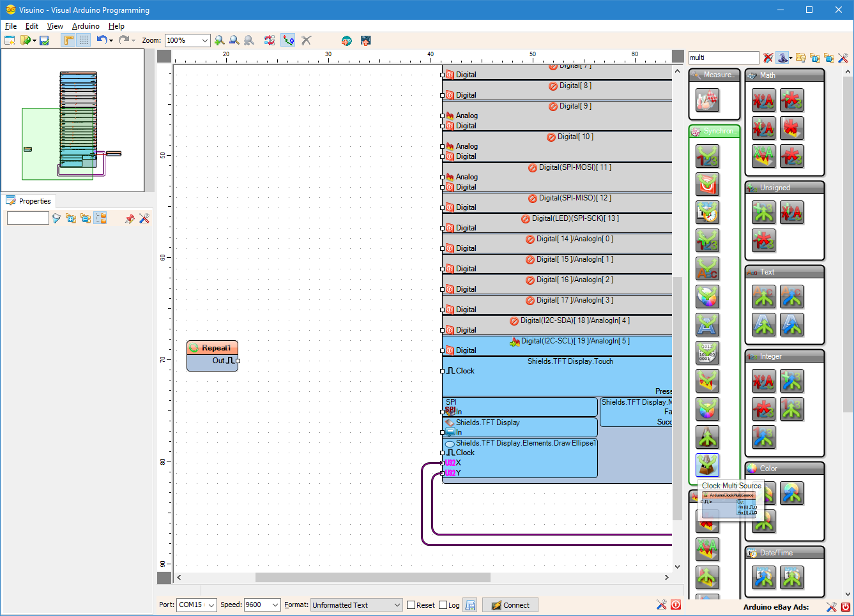
Task: Open the Arduino menu
Action: click(86, 26)
